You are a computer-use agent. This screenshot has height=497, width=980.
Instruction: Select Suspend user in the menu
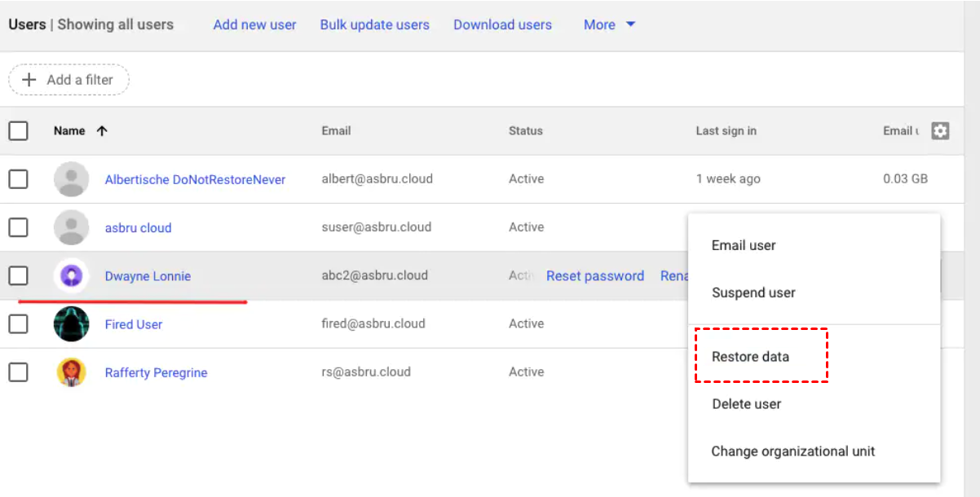click(x=753, y=292)
